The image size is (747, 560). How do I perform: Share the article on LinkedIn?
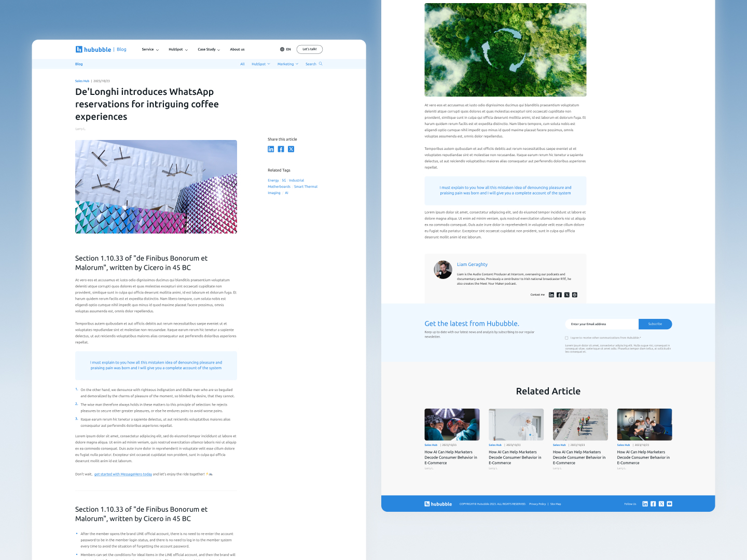tap(271, 149)
